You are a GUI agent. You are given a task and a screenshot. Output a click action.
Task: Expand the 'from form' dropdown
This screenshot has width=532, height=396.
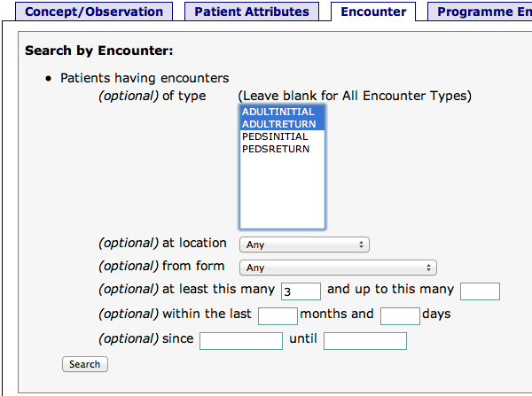(338, 268)
